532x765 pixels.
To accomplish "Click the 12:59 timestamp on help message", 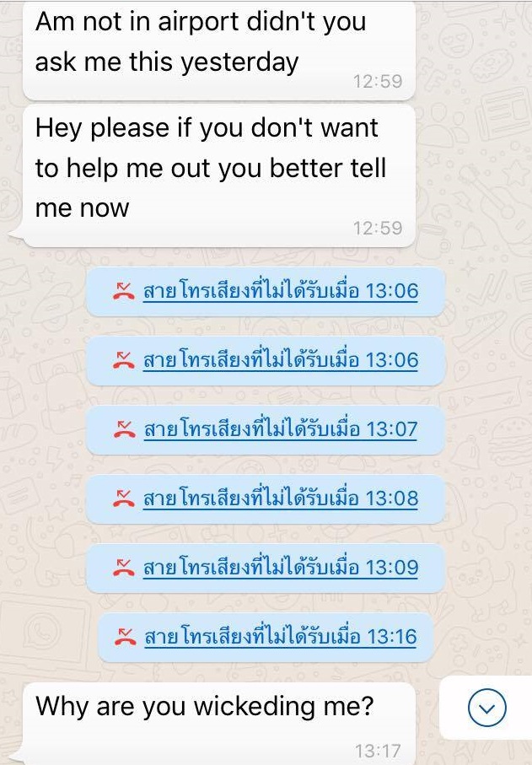I will coord(378,228).
